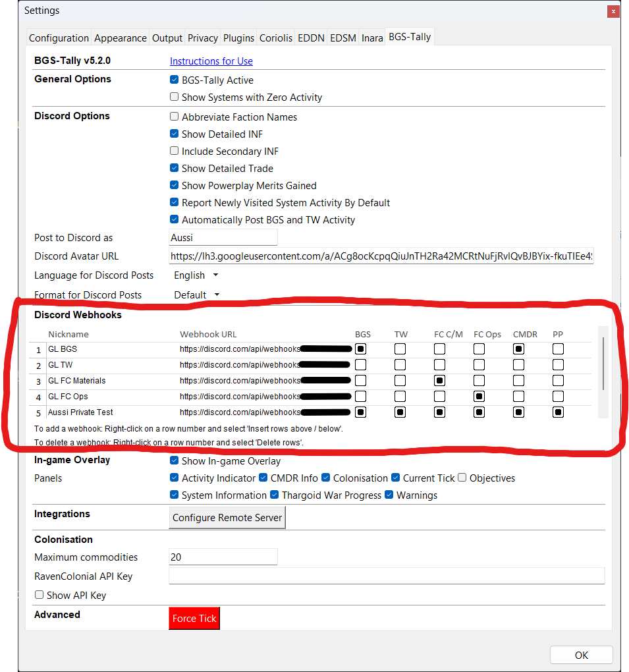Switch to the Configuration tab

coord(59,38)
